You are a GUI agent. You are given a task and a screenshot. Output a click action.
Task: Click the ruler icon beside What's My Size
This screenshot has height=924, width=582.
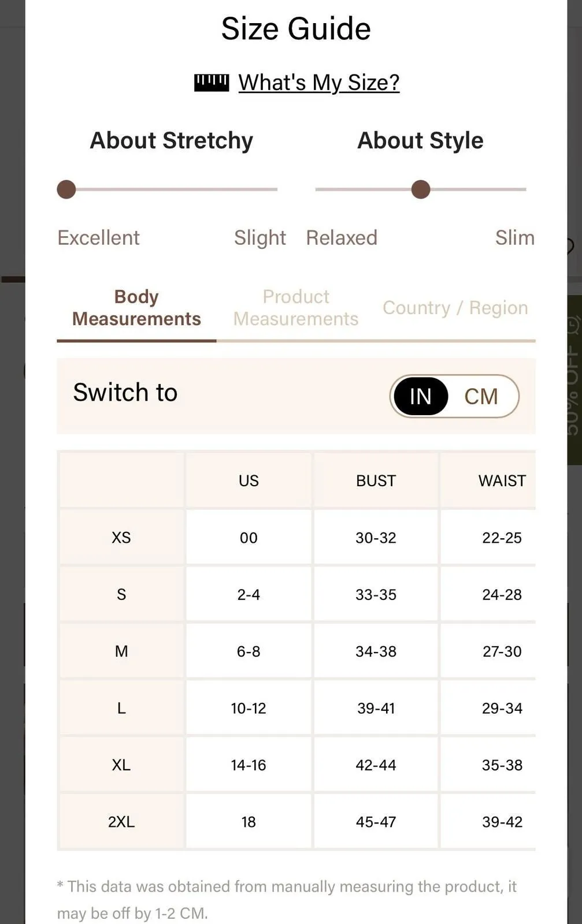(x=212, y=83)
